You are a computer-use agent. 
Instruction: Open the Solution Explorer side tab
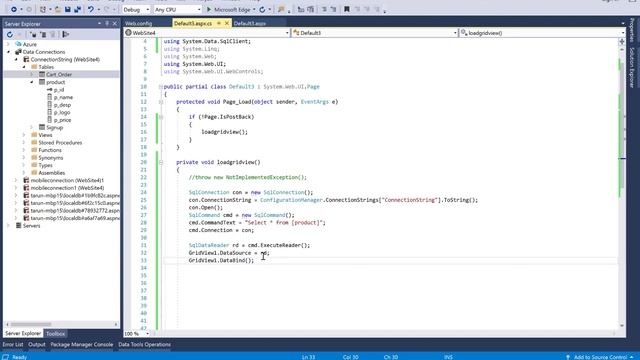632,67
